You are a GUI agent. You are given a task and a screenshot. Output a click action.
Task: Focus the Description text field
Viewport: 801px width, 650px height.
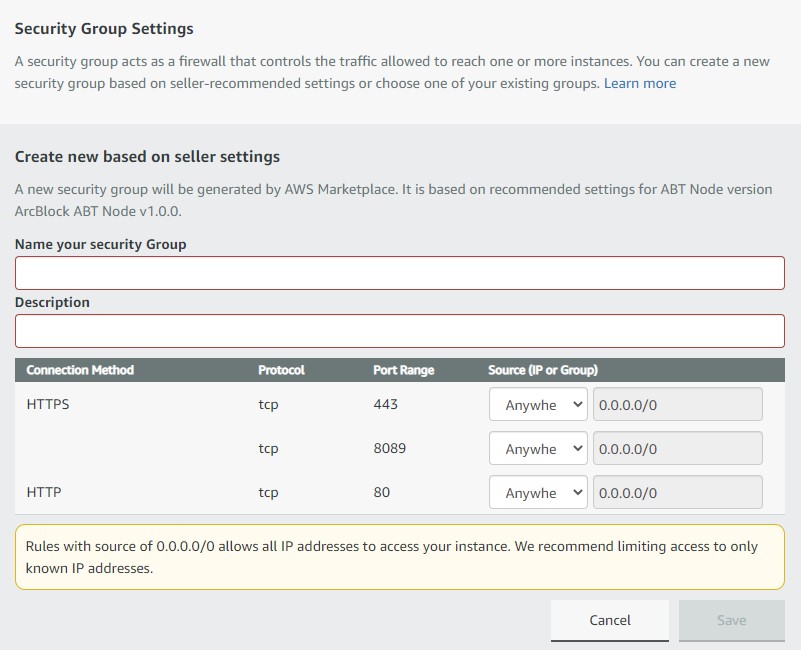pyautogui.click(x=399, y=331)
